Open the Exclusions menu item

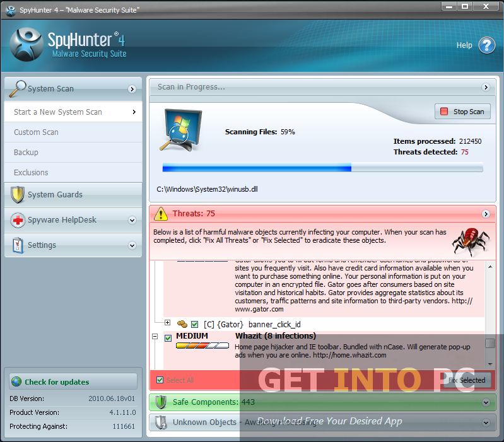[x=31, y=173]
